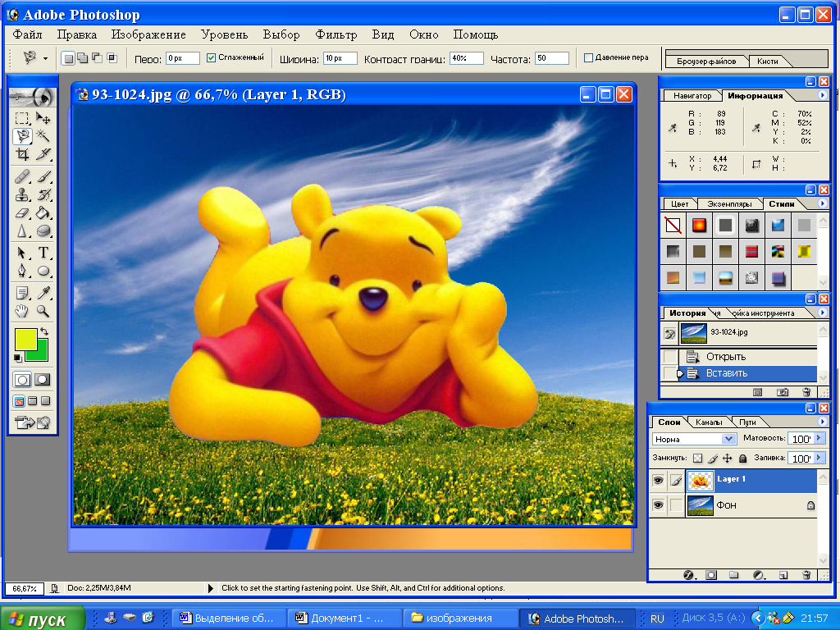Select the Crop tool
The image size is (840, 630).
tap(22, 154)
